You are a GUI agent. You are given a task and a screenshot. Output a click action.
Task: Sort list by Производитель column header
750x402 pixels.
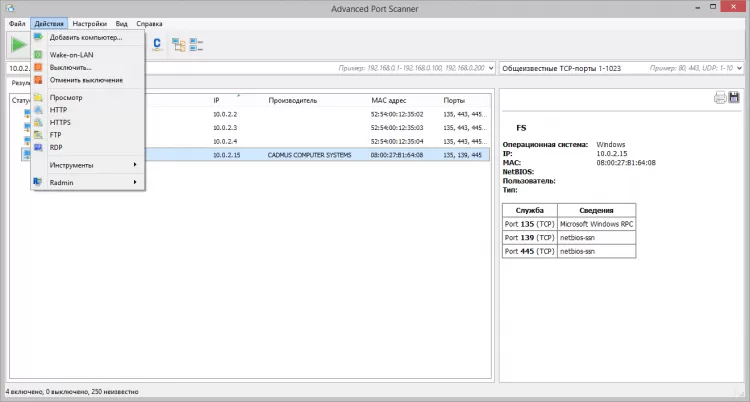[x=292, y=101]
